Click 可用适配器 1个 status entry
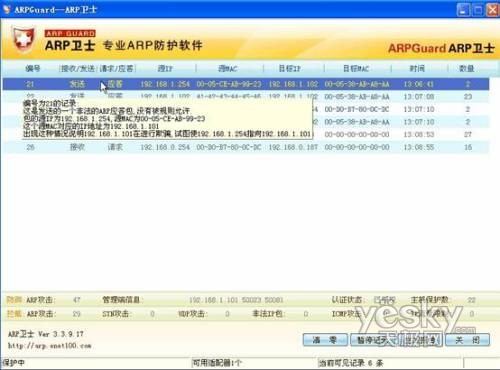Image resolution: width=500 pixels, height=370 pixels. point(217,363)
